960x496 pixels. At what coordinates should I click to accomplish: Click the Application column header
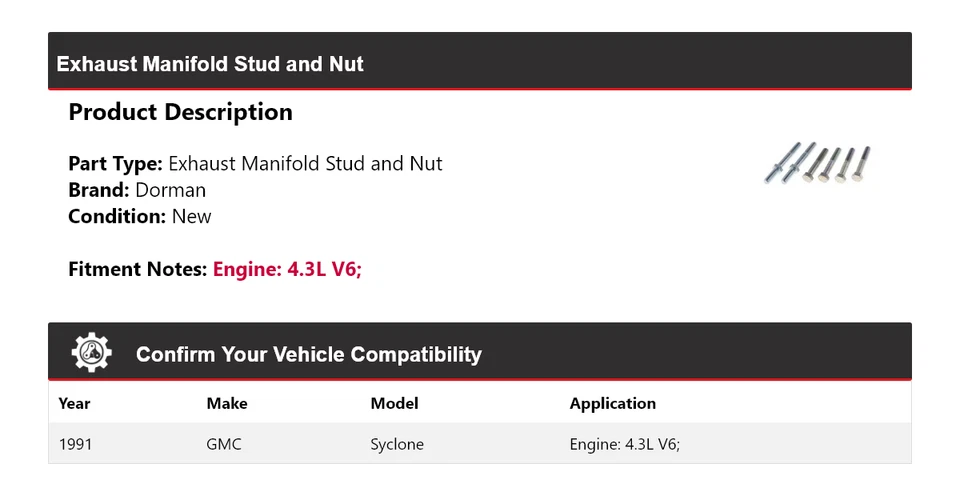tap(612, 404)
